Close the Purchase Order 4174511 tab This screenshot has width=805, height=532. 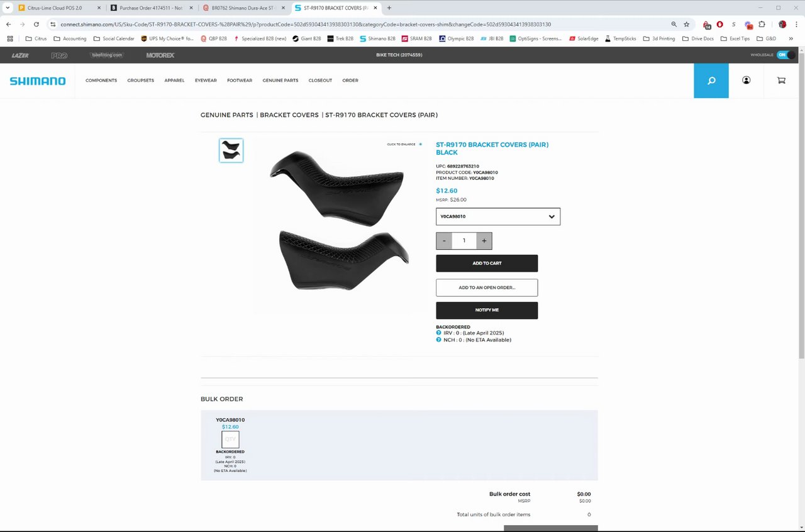pos(191,8)
